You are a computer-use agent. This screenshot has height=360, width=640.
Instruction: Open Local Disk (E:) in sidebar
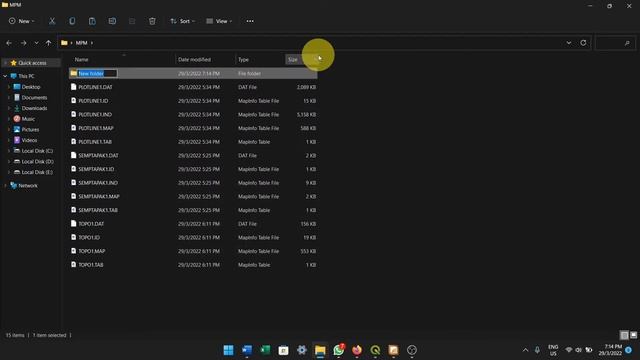click(37, 172)
